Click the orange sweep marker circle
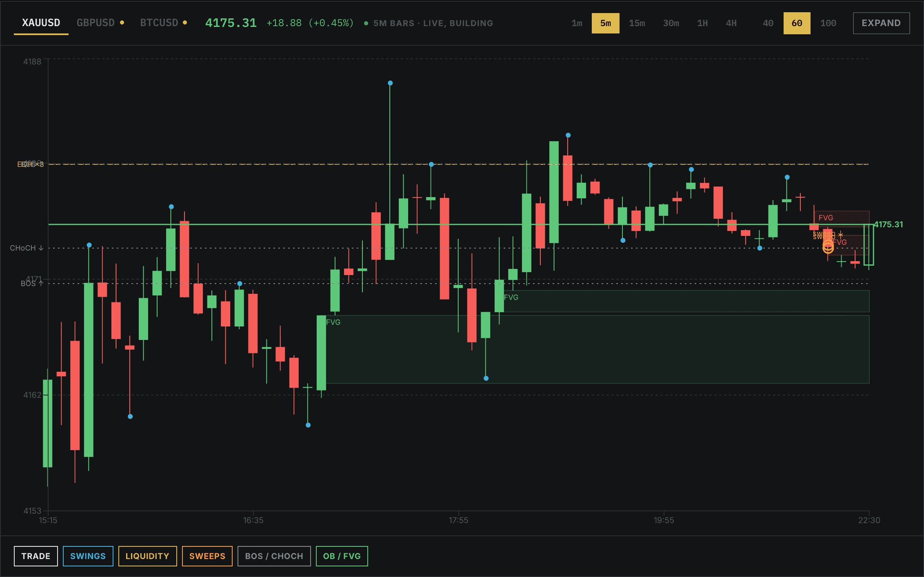The image size is (924, 577). tap(828, 247)
